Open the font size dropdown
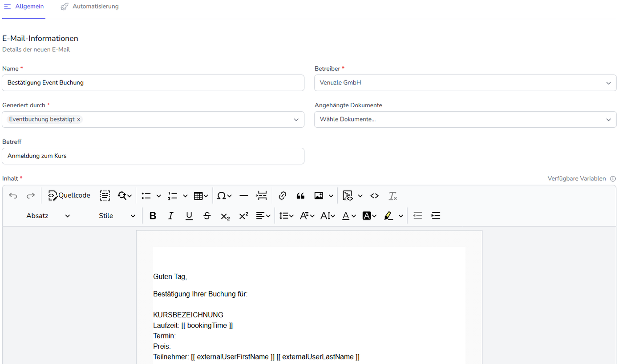This screenshot has width=623, height=364. coord(328,216)
